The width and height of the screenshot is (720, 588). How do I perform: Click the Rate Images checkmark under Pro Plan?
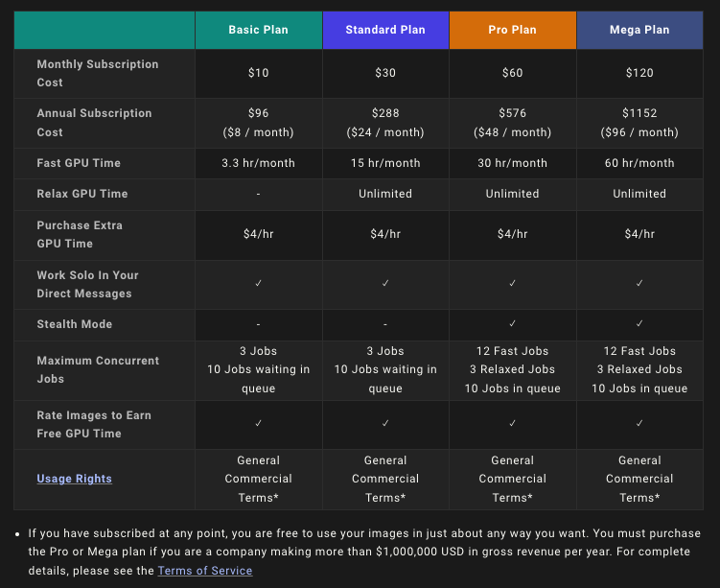click(513, 424)
